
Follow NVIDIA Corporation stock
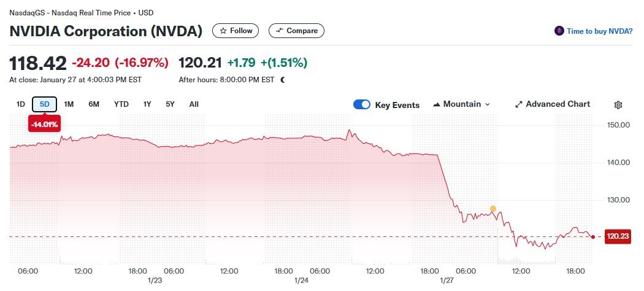coord(236,31)
